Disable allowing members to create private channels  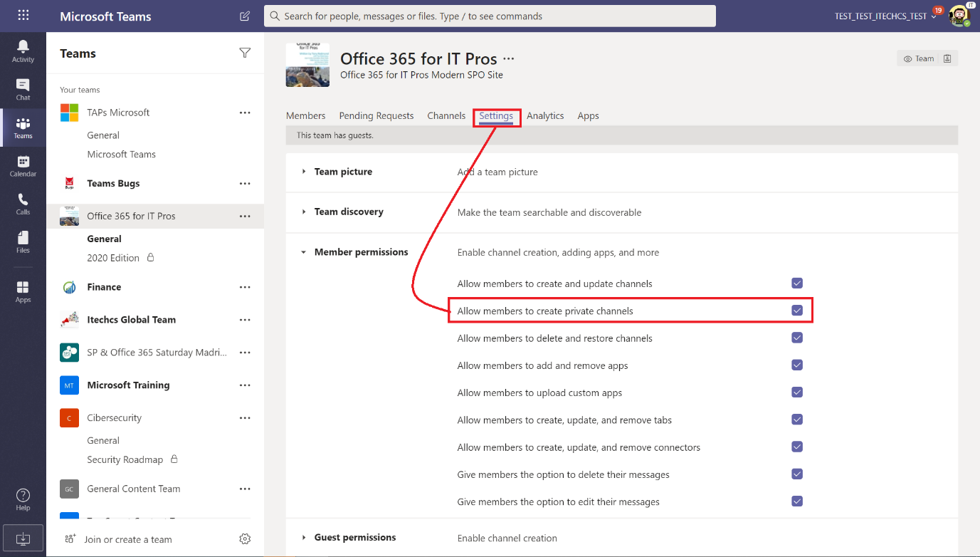796,311
